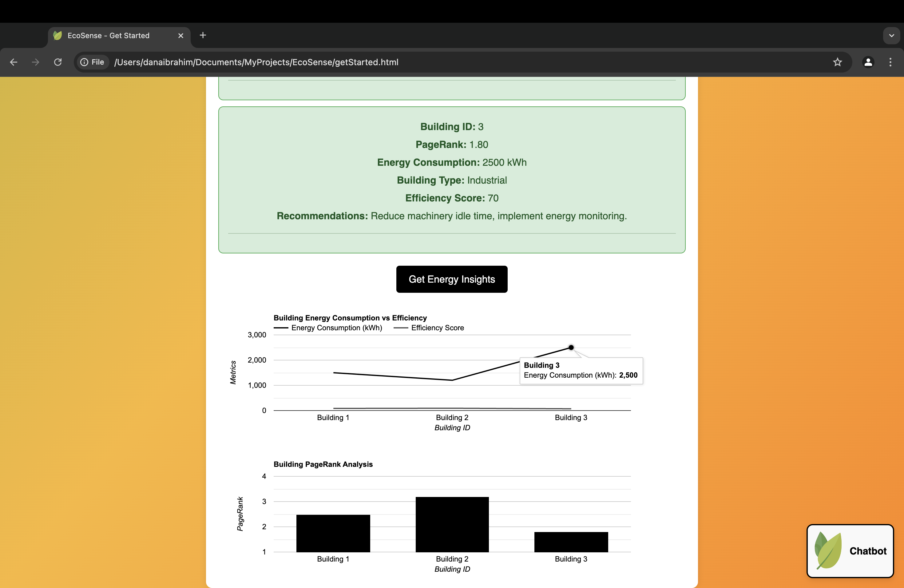Screen dimensions: 904x588
Task: Open a new browser tab
Action: tap(203, 35)
